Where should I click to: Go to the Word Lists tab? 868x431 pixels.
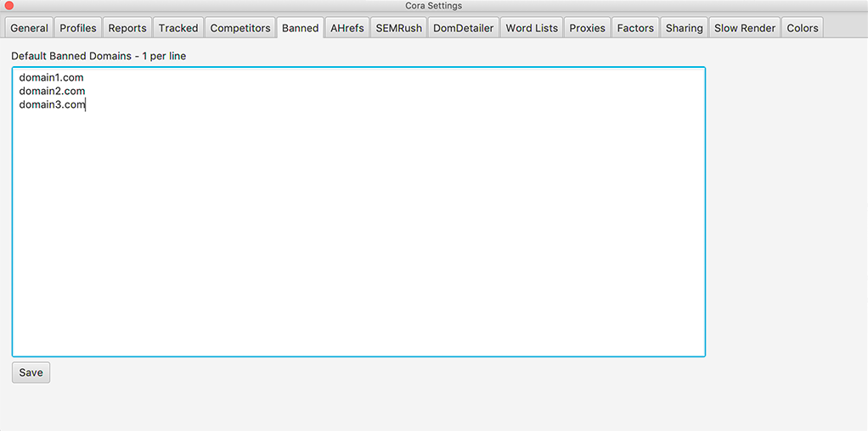pos(532,28)
